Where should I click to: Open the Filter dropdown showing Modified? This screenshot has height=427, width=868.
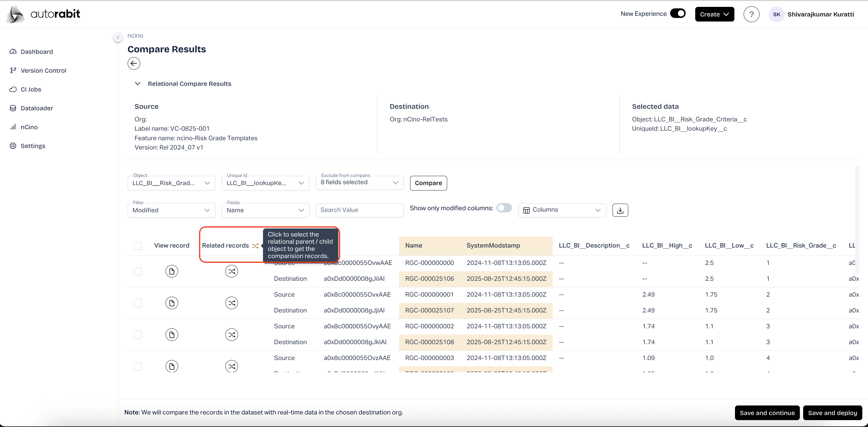[171, 210]
